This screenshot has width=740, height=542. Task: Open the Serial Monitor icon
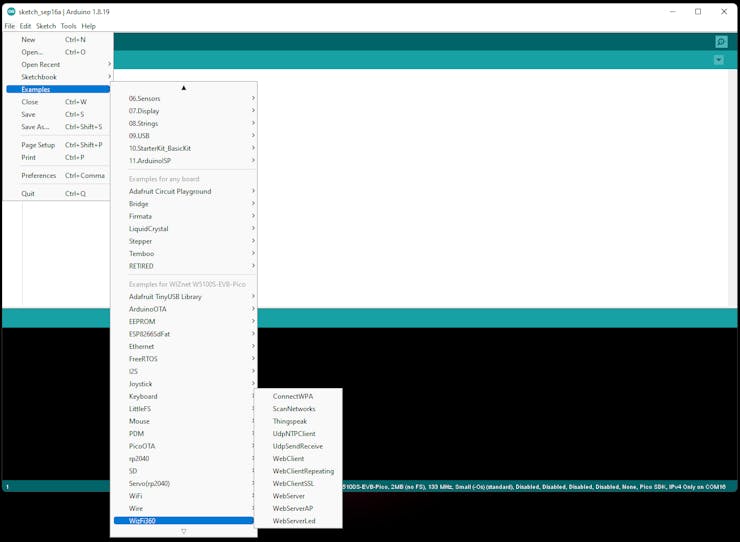pos(721,42)
